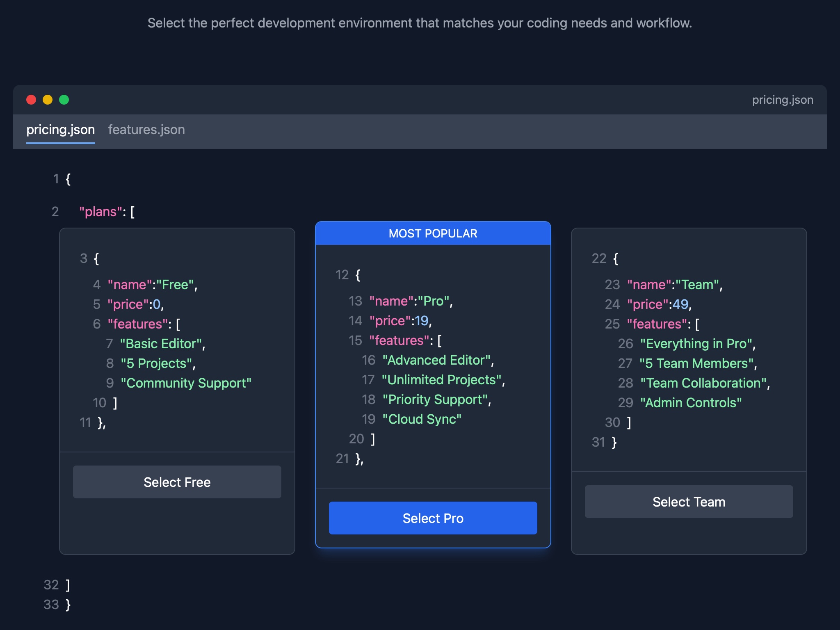The height and width of the screenshot is (630, 840).
Task: Select the "plans" key on line 2
Action: click(x=100, y=212)
